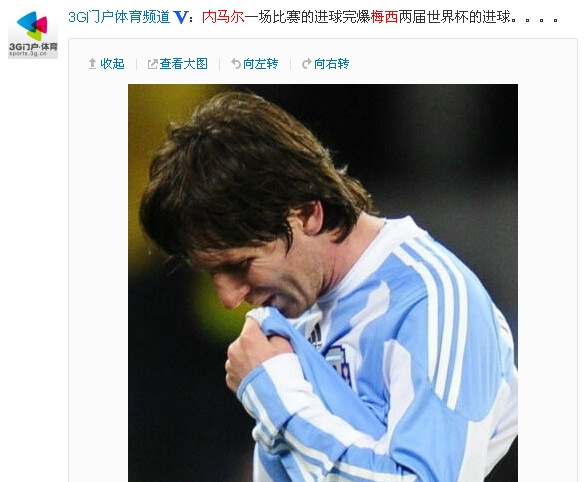This screenshot has width=587, height=482.
Task: Click the rotate-right arrow icon
Action: (307, 64)
